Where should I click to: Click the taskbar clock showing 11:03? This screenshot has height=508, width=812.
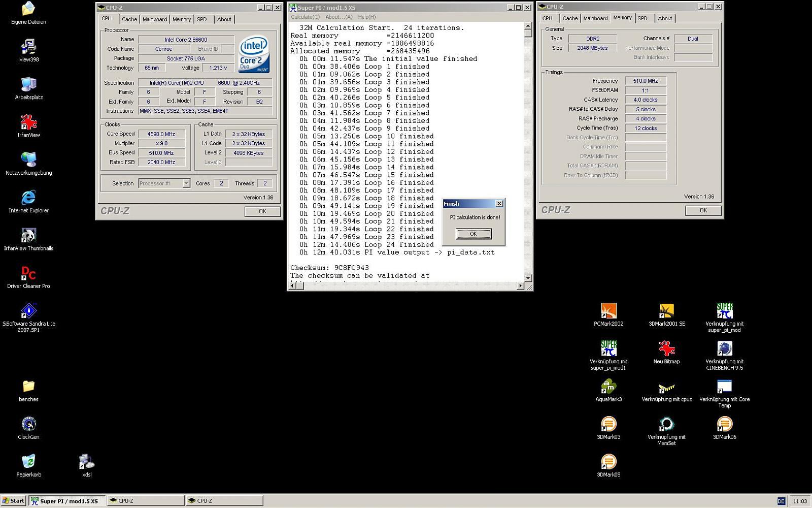[x=800, y=501]
